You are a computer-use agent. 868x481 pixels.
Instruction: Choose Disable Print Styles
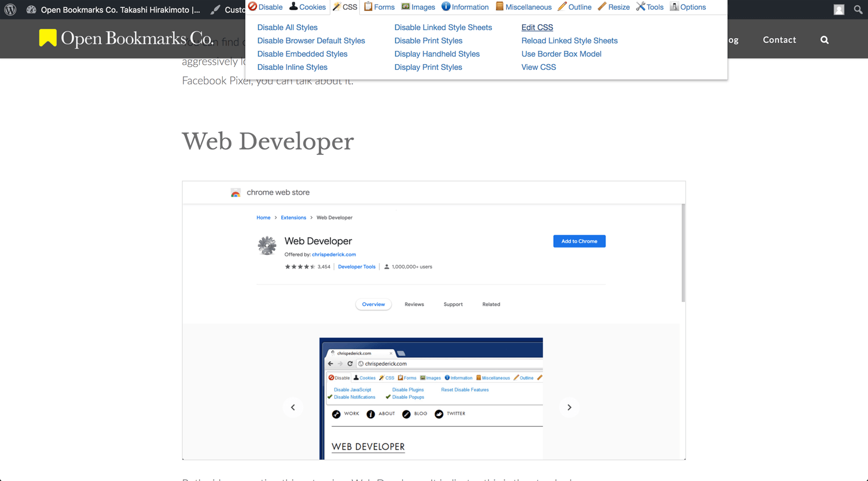[x=428, y=40]
